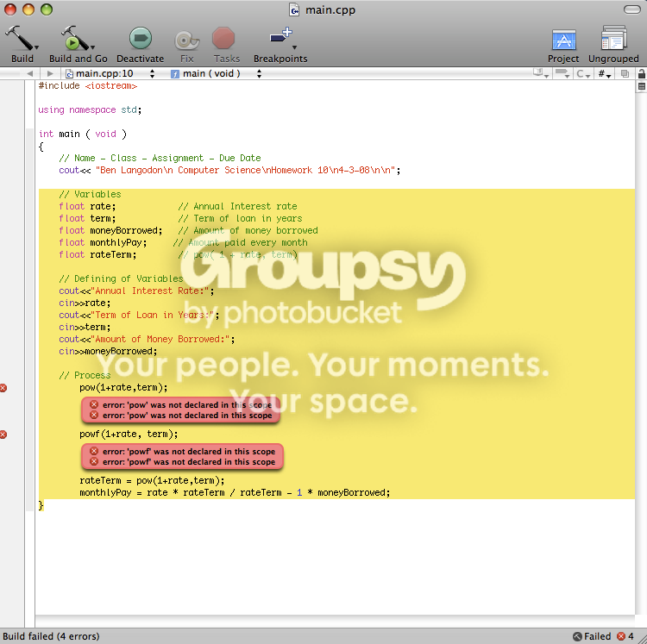Open the Breakpoints dropdown arrow
Screen dimensions: 647x644
295,47
